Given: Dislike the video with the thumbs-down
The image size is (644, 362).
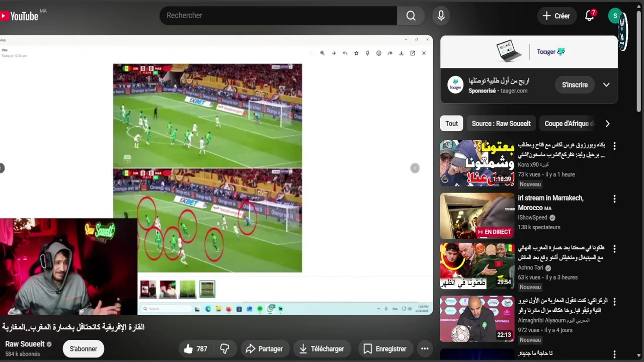Looking at the screenshot, I should point(225,349).
